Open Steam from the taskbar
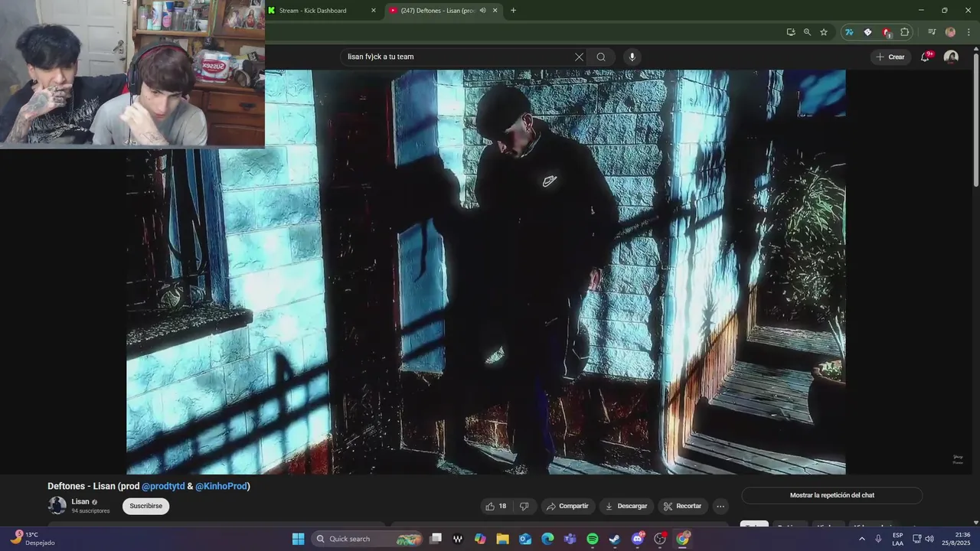980x551 pixels. point(615,539)
